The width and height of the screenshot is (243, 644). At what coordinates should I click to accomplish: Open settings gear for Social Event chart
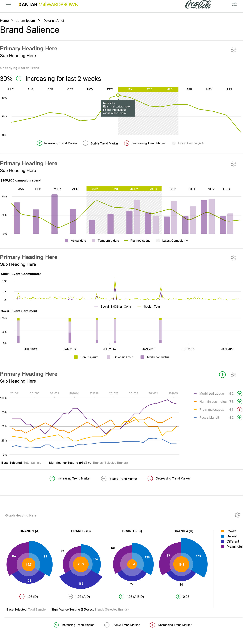233,258
